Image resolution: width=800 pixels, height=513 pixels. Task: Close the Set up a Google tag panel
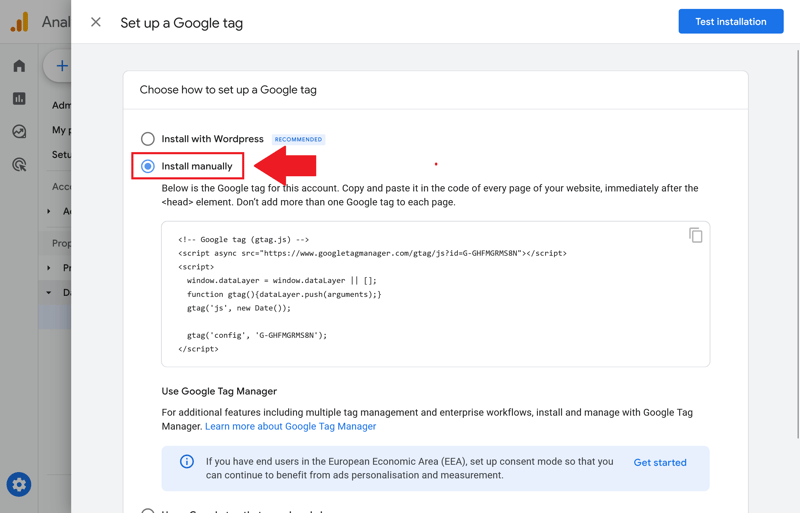pyautogui.click(x=96, y=22)
